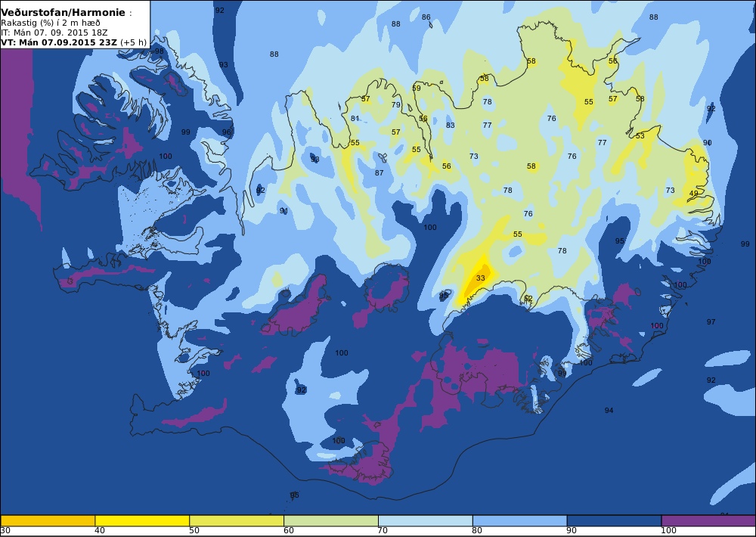Click the legend scale label 30
Image resolution: width=756 pixels, height=537 pixels.
5,530
